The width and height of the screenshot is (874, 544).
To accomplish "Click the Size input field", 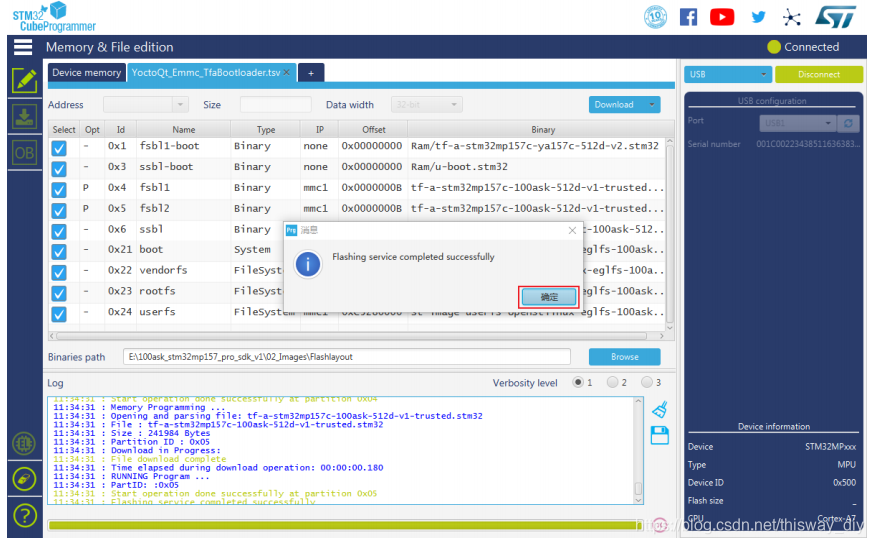I will tap(275, 105).
